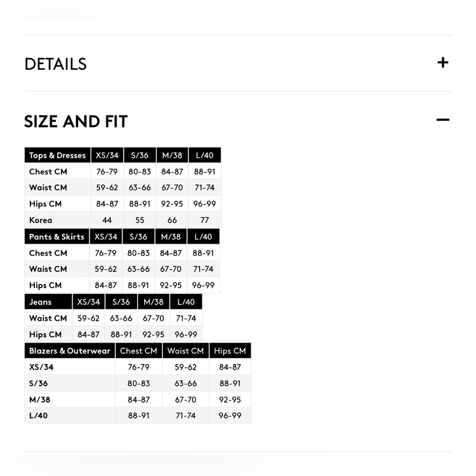Select Korea size 44 cell

pyautogui.click(x=107, y=220)
